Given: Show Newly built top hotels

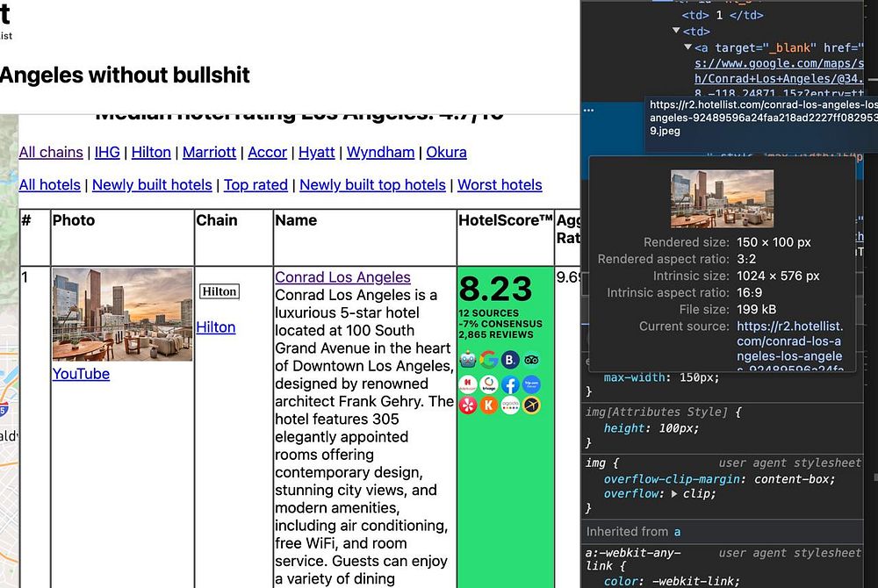Looking at the screenshot, I should pyautogui.click(x=372, y=184).
